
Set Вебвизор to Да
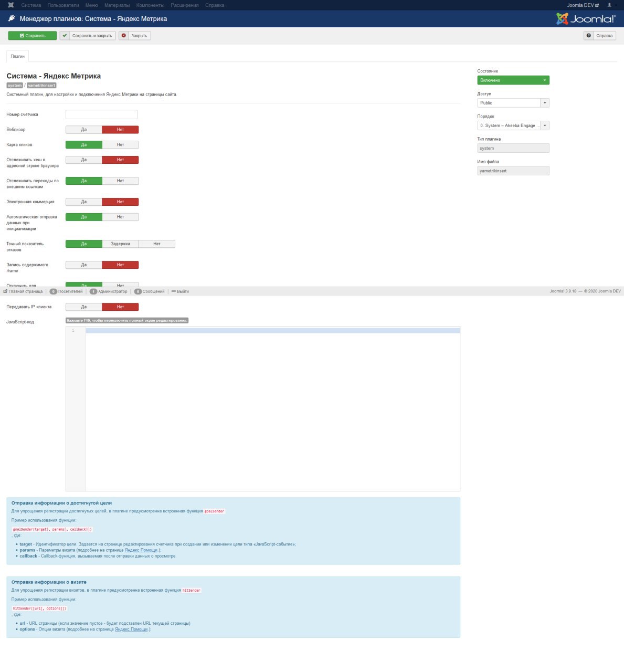pyautogui.click(x=84, y=130)
